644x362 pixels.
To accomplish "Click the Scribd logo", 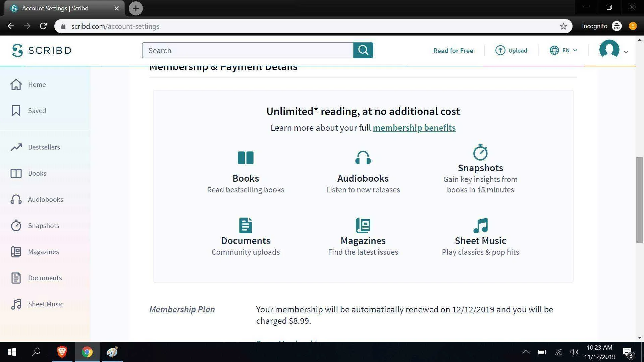I will (42, 50).
